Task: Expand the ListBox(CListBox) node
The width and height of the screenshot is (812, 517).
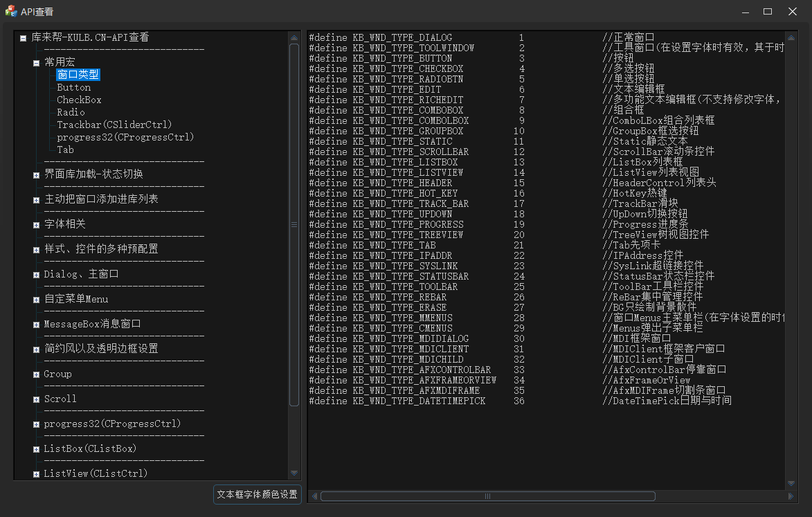Action: coord(36,450)
